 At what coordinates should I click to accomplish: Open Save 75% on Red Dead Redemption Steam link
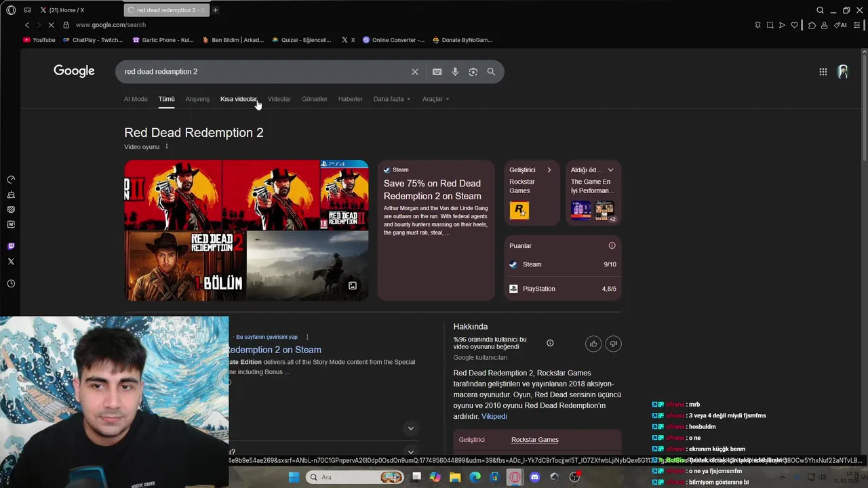(x=433, y=190)
